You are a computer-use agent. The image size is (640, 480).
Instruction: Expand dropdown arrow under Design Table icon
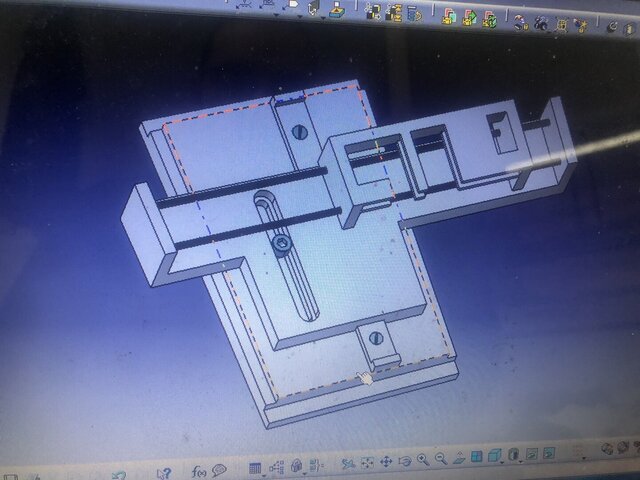pos(264,476)
